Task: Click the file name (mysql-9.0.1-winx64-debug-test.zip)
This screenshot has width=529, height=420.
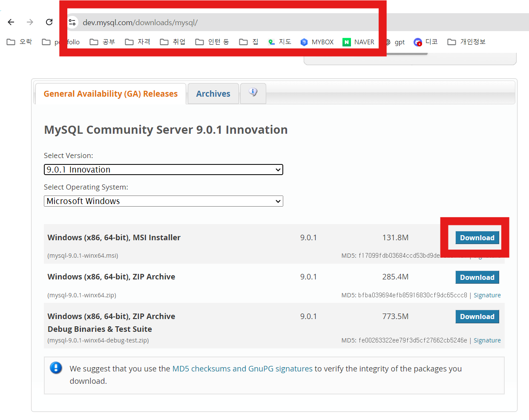Action: click(98, 340)
